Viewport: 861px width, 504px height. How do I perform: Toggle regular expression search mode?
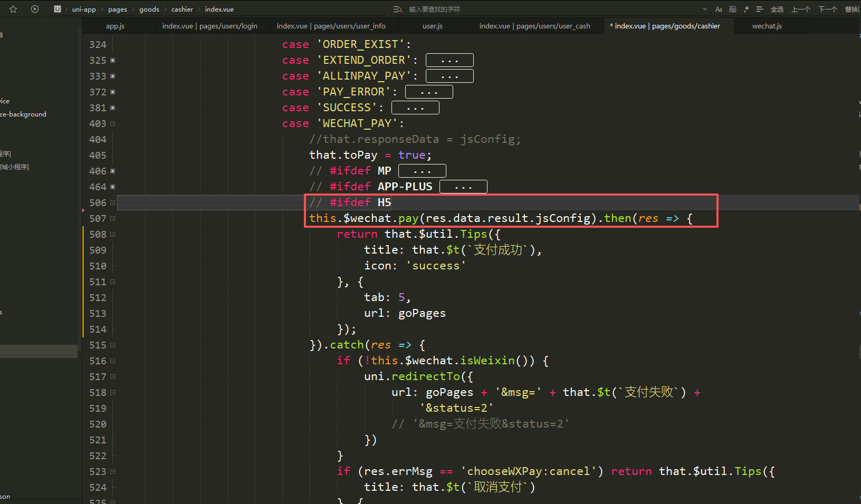click(746, 9)
